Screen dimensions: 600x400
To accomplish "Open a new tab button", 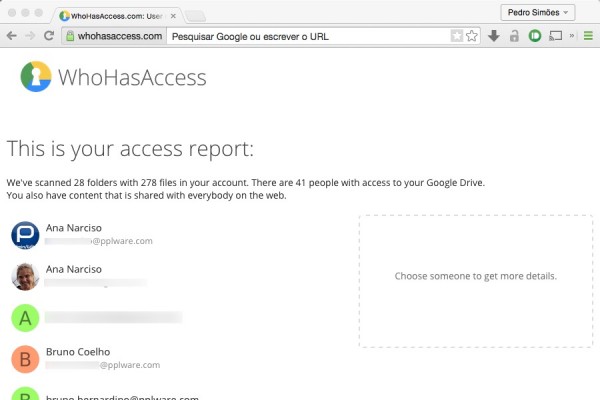I will 195,16.
